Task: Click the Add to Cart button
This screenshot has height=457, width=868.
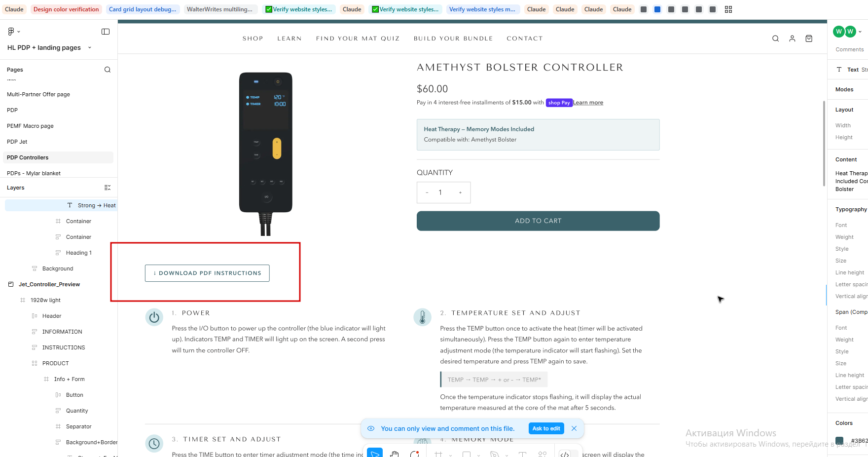Action: pos(538,221)
